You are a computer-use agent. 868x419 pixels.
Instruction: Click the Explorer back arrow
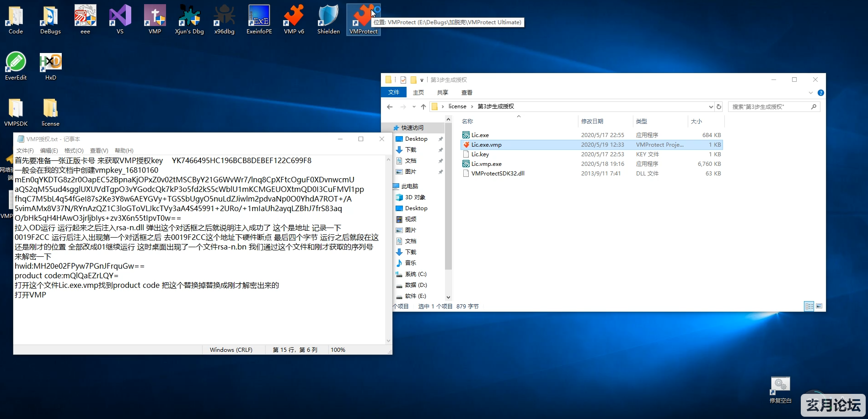[390, 106]
